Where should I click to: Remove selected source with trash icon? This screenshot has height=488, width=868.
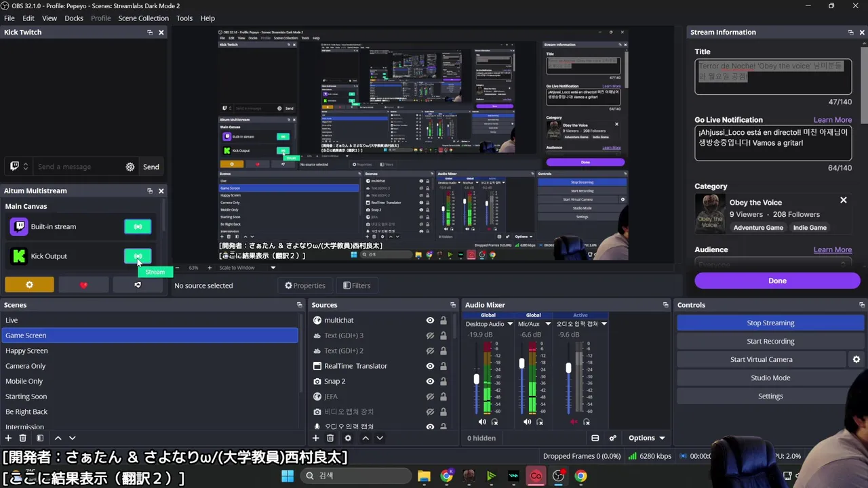point(330,438)
